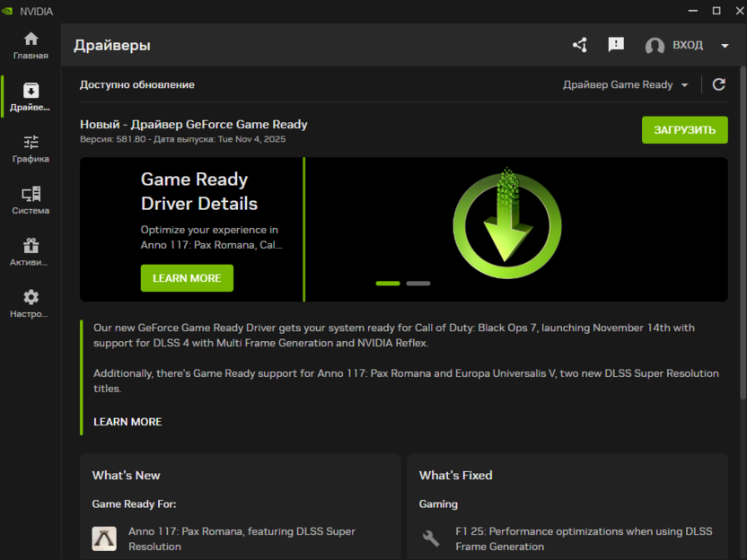Click the ВХОД login label
The width and height of the screenshot is (747, 560).
point(688,45)
